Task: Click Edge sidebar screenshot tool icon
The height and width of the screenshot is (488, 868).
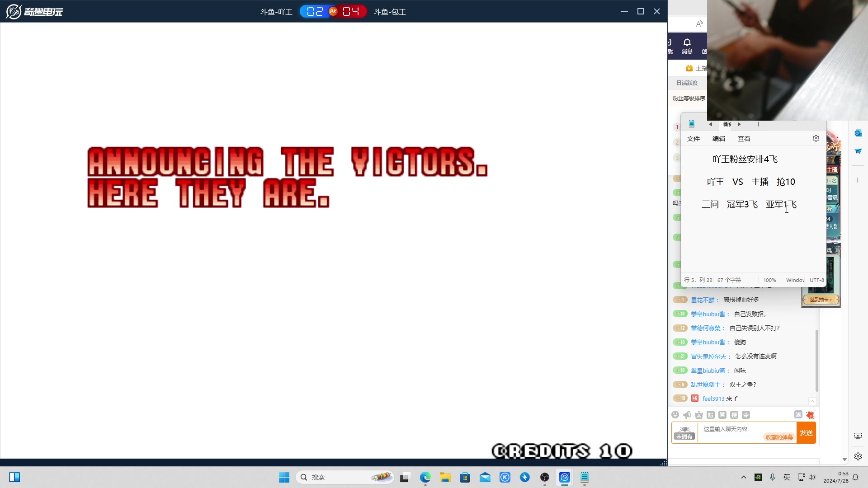Action: 858,436
